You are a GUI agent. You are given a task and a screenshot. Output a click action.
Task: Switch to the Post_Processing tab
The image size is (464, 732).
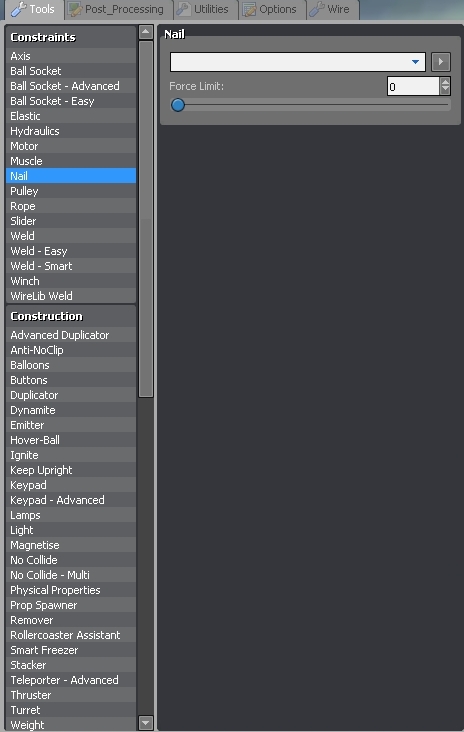[119, 9]
